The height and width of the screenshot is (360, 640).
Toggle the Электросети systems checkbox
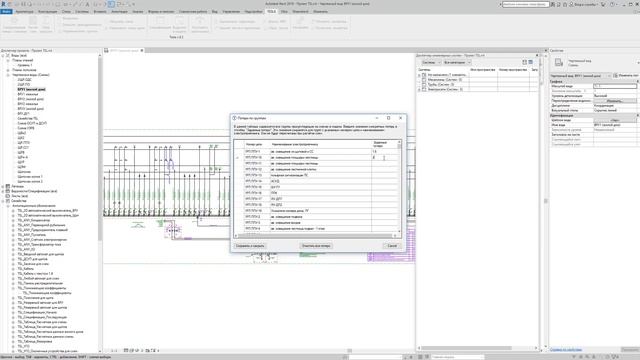pos(424,89)
